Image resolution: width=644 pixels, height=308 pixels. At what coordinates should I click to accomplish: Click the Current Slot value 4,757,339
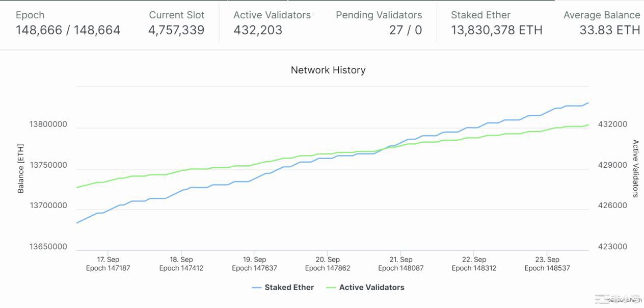[176, 30]
